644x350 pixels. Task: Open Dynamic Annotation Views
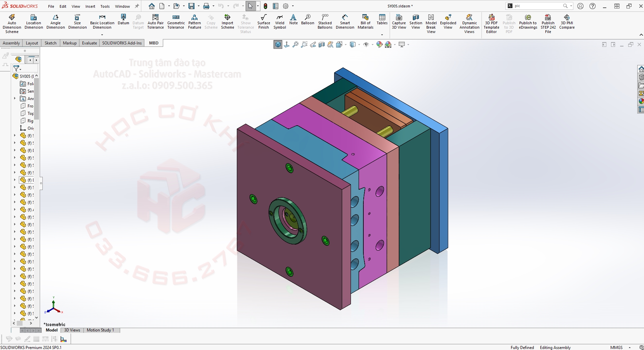[469, 24]
